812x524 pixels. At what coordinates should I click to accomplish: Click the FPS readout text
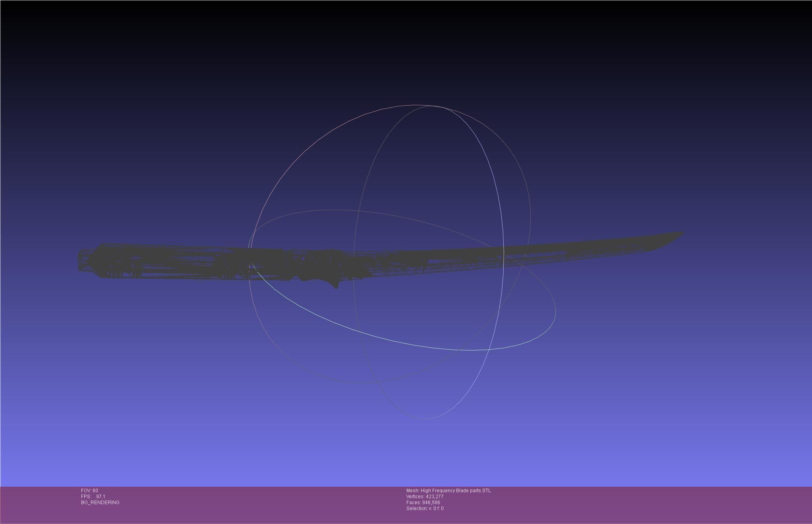(x=93, y=497)
